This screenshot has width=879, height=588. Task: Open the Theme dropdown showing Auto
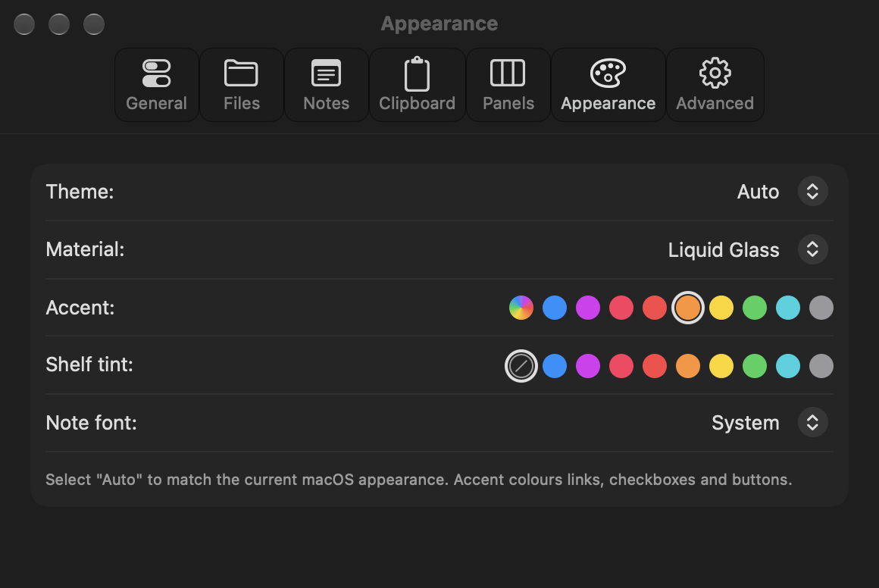pyautogui.click(x=813, y=192)
